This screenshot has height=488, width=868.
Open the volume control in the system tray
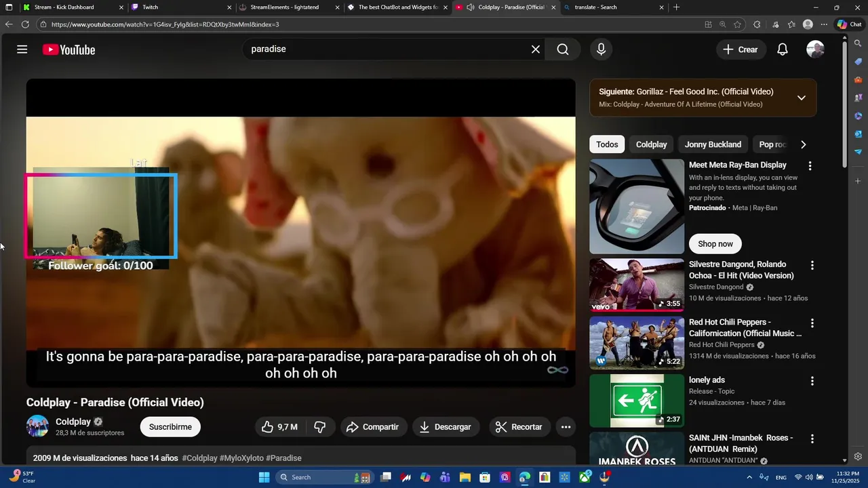pyautogui.click(x=810, y=477)
